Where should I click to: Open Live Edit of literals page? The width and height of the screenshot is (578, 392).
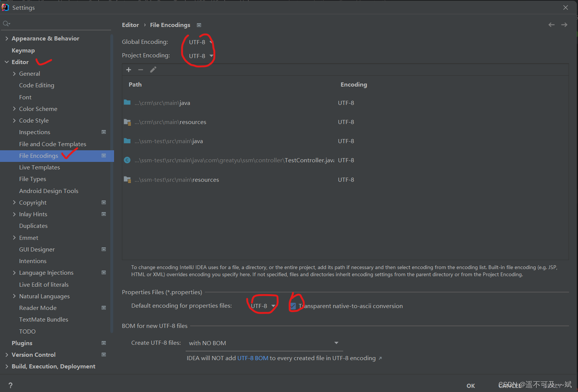pyautogui.click(x=44, y=284)
